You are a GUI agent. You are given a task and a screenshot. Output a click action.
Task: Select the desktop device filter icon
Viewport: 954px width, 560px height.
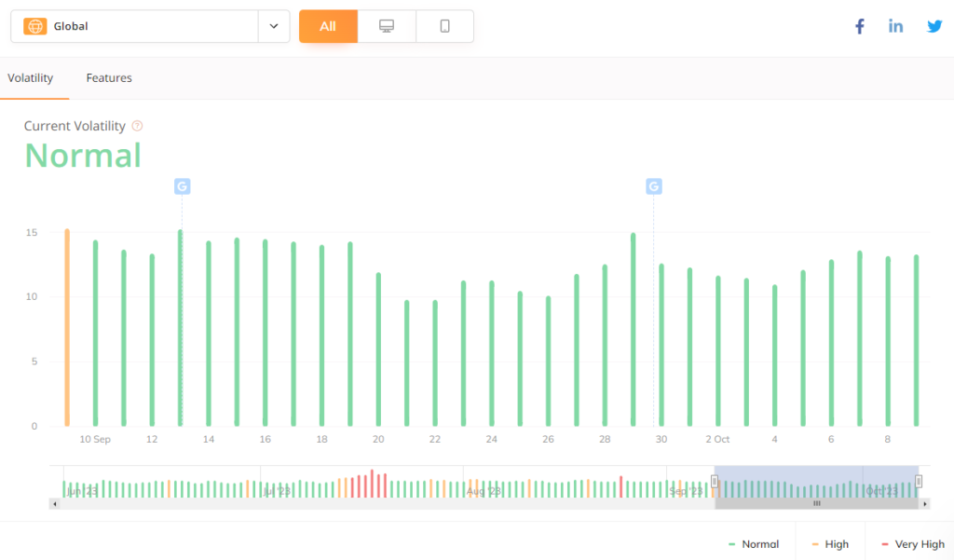tap(387, 26)
